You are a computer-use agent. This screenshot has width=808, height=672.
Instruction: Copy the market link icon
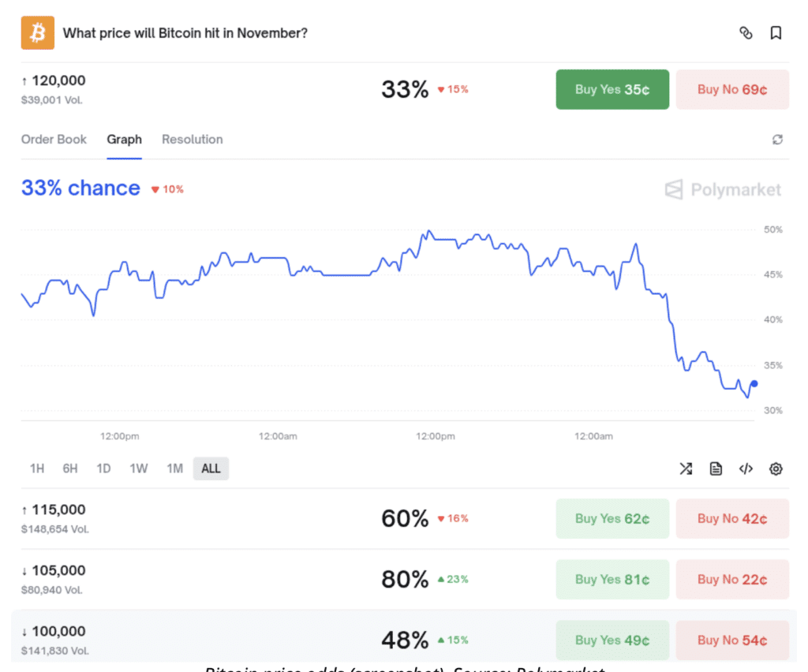coord(746,33)
